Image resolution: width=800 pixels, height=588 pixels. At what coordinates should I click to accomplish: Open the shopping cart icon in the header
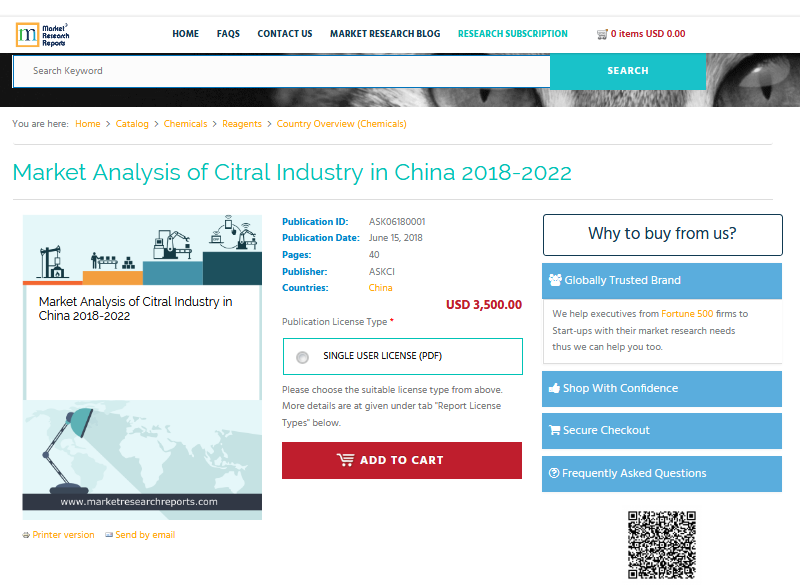[x=602, y=34]
